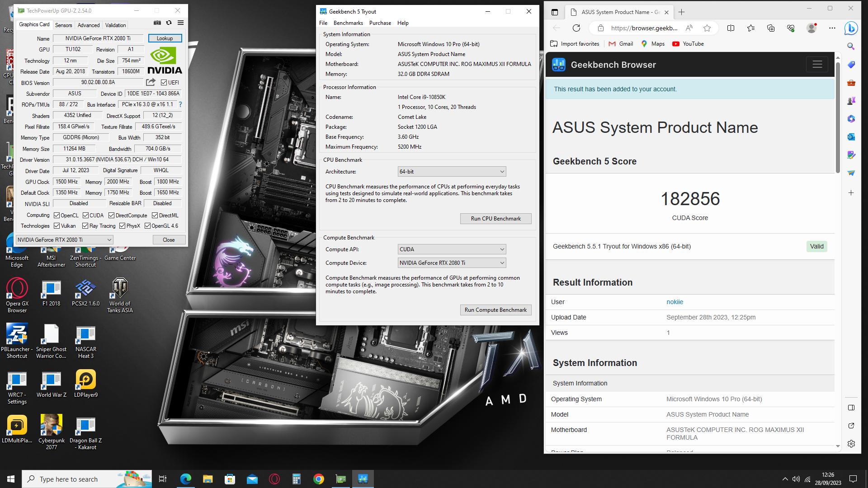The image size is (868, 488).
Task: Click Edge sidebar search icon
Action: (851, 46)
